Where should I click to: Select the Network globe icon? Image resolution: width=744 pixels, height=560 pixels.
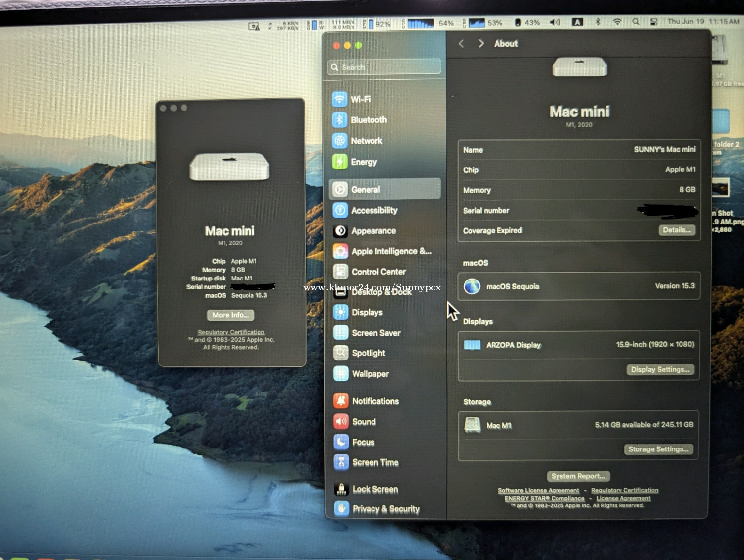tap(339, 141)
